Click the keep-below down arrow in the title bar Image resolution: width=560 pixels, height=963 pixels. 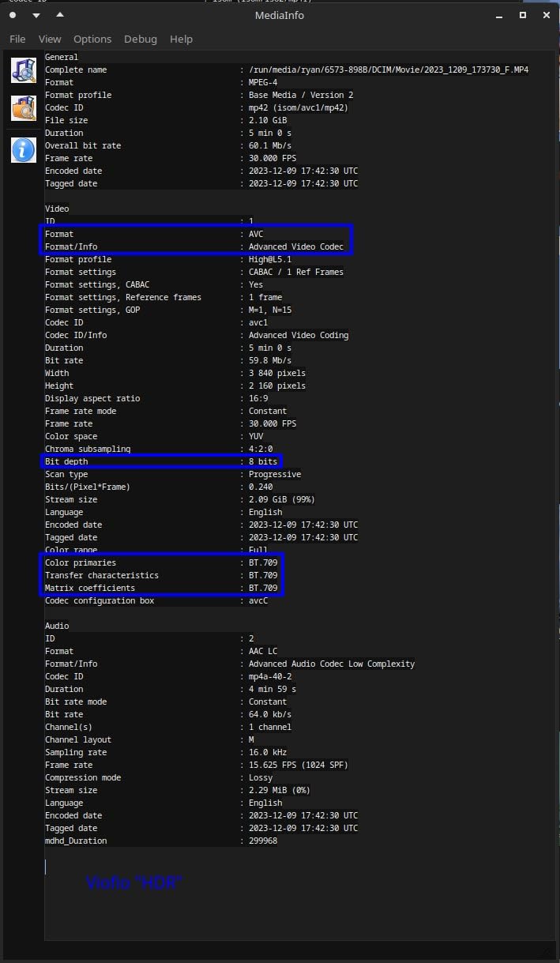pyautogui.click(x=36, y=15)
